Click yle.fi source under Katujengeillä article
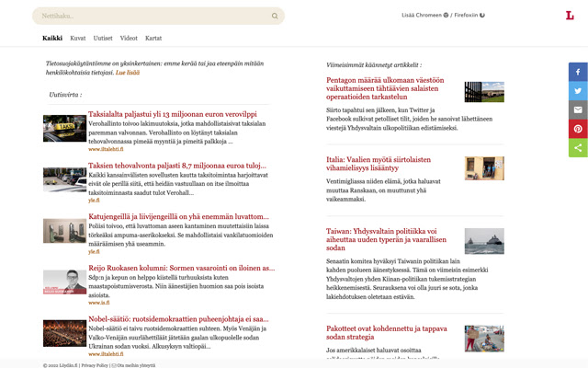This screenshot has width=588, height=368. coord(94,251)
